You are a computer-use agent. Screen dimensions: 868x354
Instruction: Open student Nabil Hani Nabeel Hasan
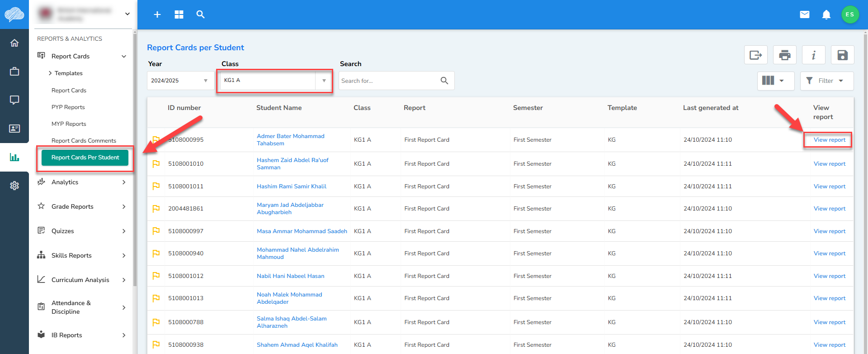(x=291, y=276)
